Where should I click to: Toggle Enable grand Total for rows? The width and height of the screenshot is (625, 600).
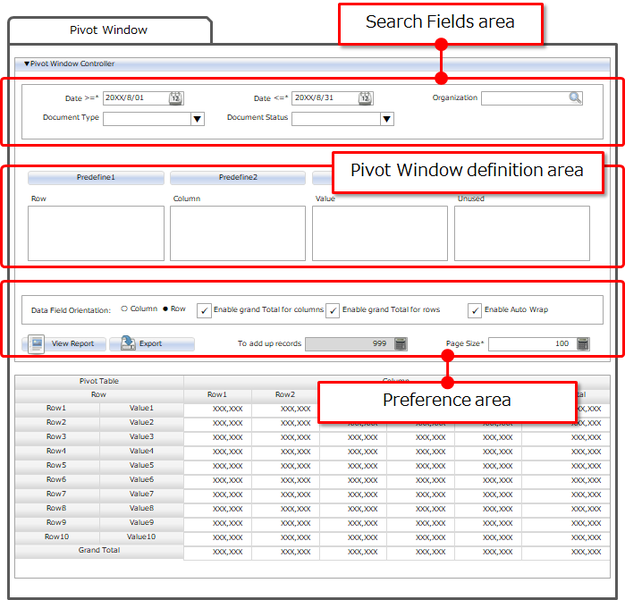pos(333,310)
